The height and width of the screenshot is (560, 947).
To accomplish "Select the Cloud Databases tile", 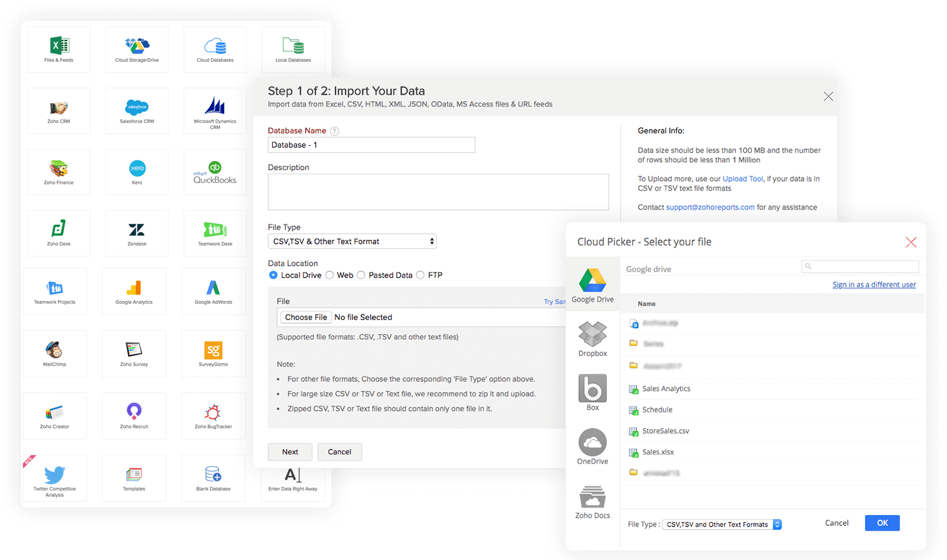I will pyautogui.click(x=215, y=49).
